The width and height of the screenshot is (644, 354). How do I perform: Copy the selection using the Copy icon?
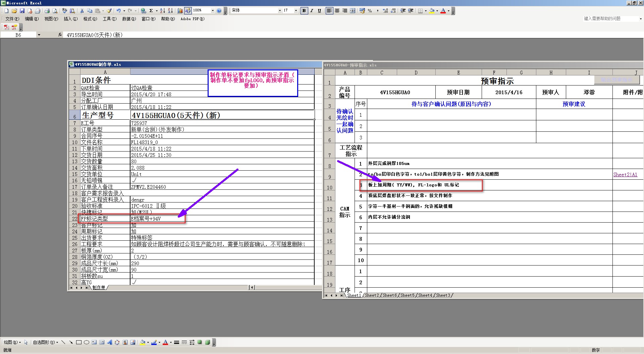tap(90, 11)
